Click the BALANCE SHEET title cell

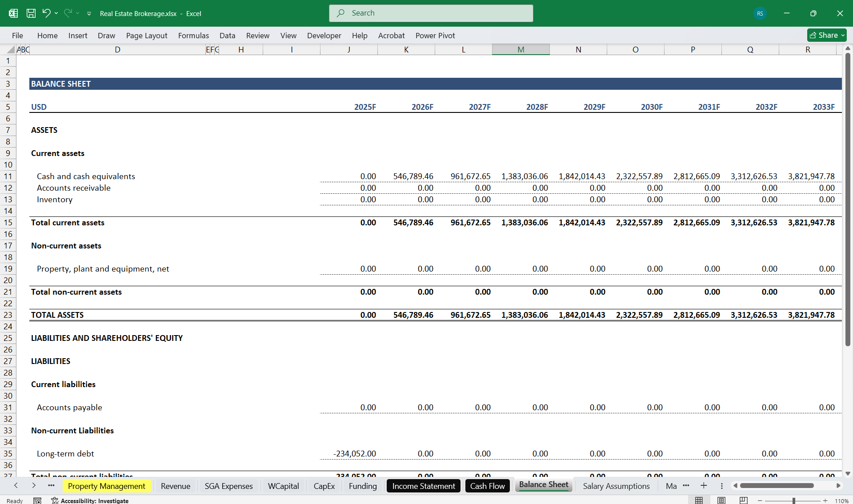point(61,84)
